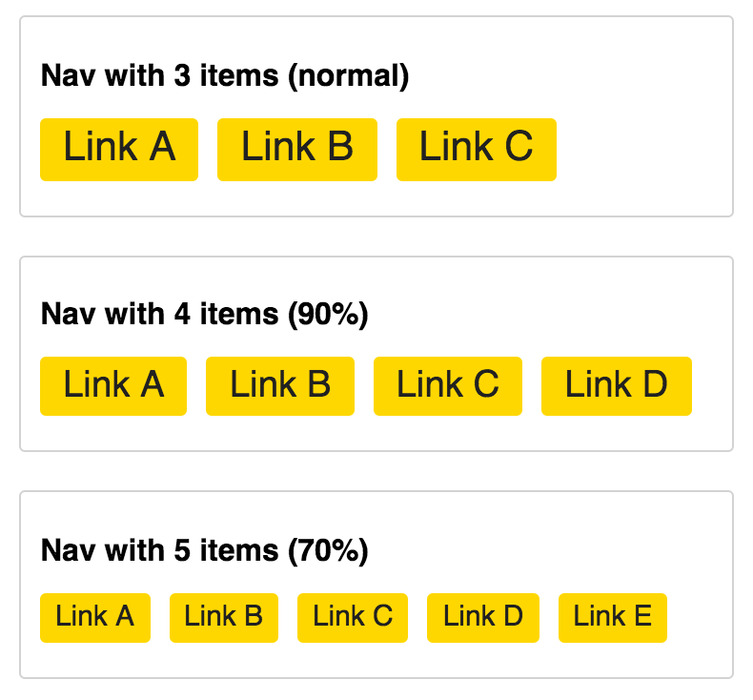Select Link C in the 70% nav
The width and height of the screenshot is (753, 700).
[353, 617]
